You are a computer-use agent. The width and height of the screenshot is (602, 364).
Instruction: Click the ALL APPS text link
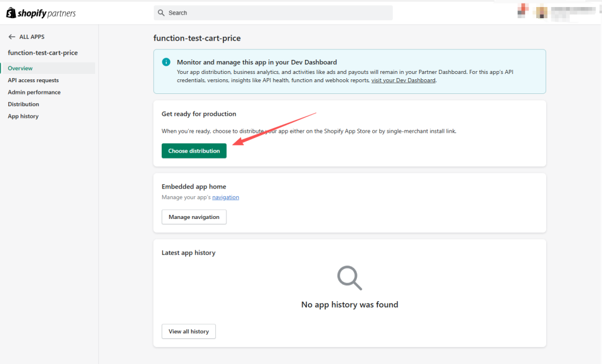tap(32, 37)
